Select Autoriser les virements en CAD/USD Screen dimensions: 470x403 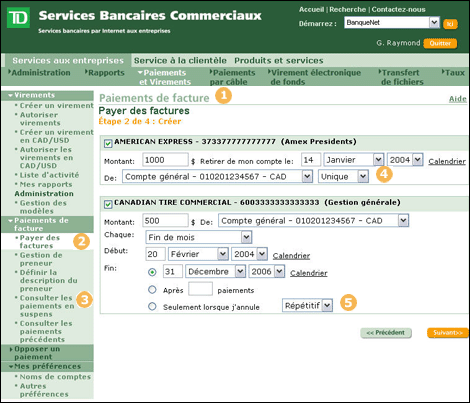pyautogui.click(x=46, y=157)
